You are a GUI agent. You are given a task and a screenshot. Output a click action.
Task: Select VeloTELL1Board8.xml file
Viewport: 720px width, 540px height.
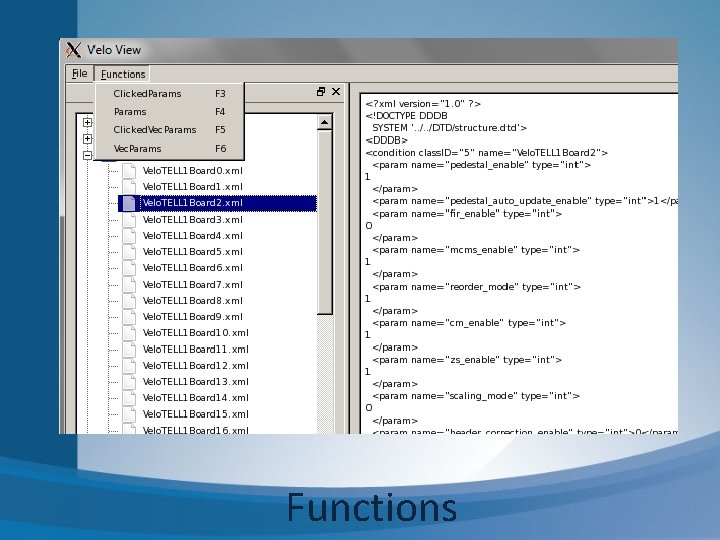(192, 301)
